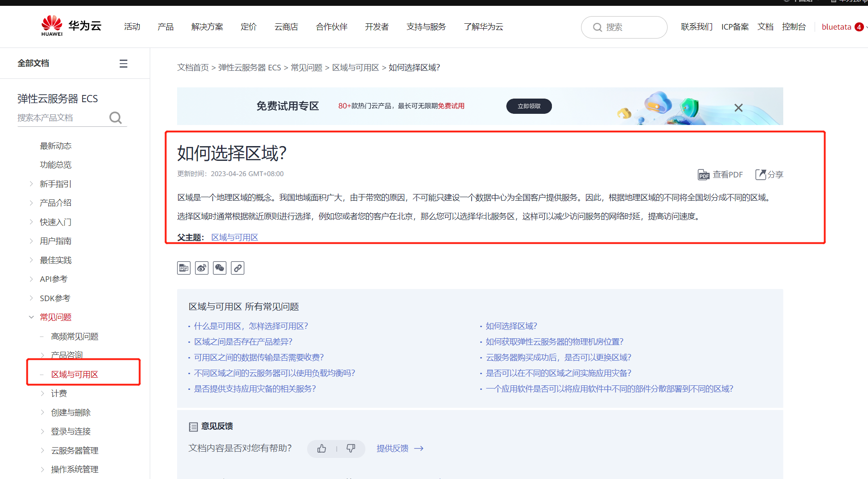868x479 pixels.
Task: Open the 查看PDF document icon
Action: pyautogui.click(x=703, y=175)
